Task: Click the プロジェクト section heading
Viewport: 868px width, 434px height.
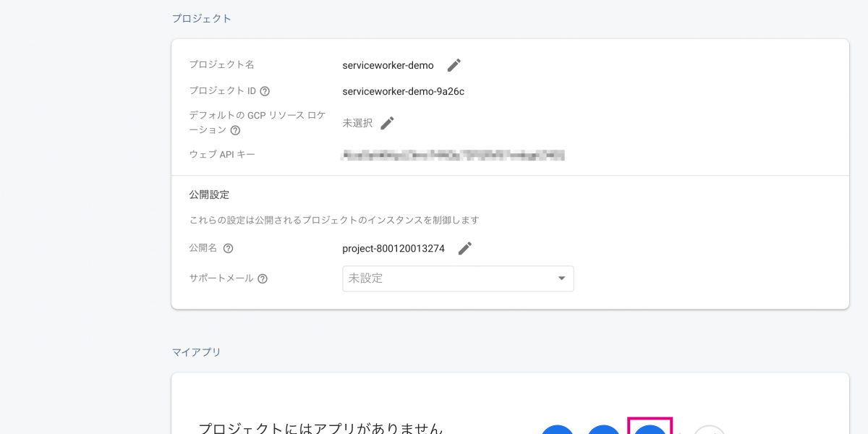Action: tap(201, 19)
